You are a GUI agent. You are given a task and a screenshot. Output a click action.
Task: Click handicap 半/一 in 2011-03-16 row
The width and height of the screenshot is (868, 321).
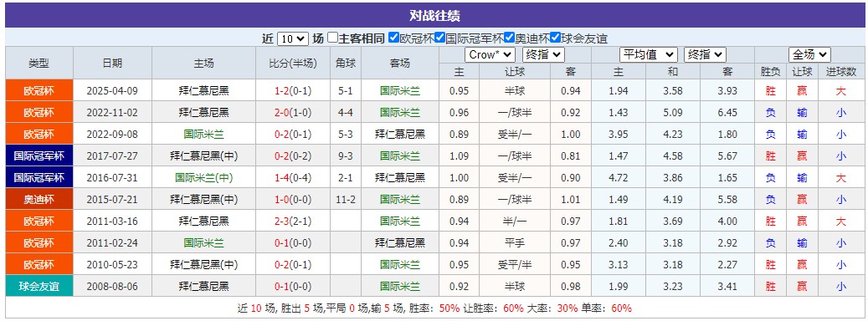(515, 222)
